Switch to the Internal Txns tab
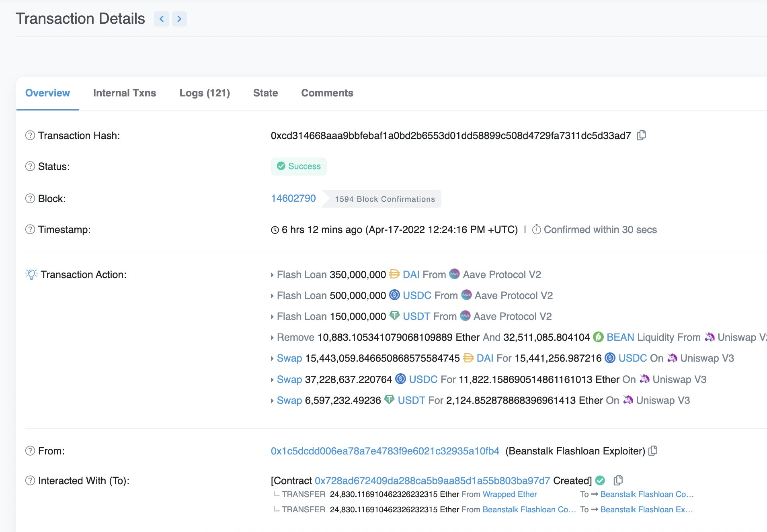This screenshot has width=767, height=532. [x=125, y=93]
